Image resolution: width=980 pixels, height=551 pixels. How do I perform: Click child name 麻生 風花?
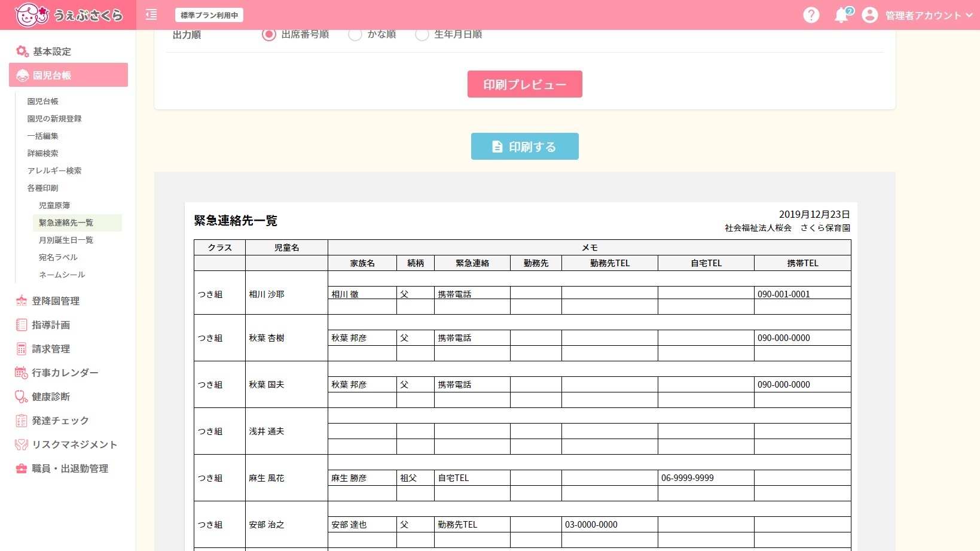click(x=267, y=478)
